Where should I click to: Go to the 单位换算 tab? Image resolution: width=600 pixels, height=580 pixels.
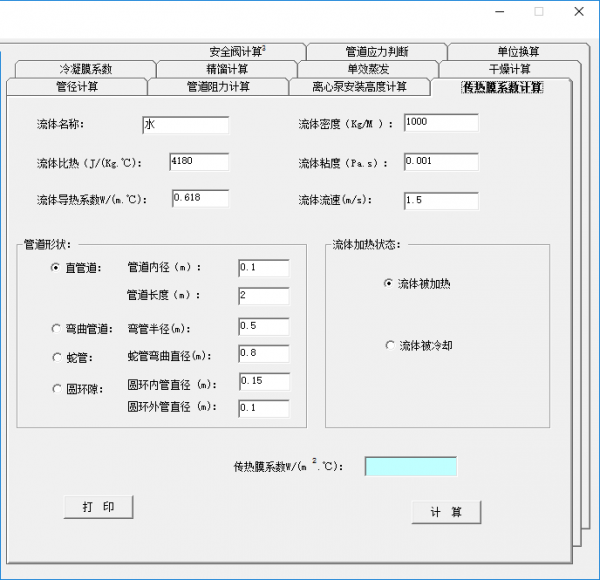pyautogui.click(x=518, y=51)
